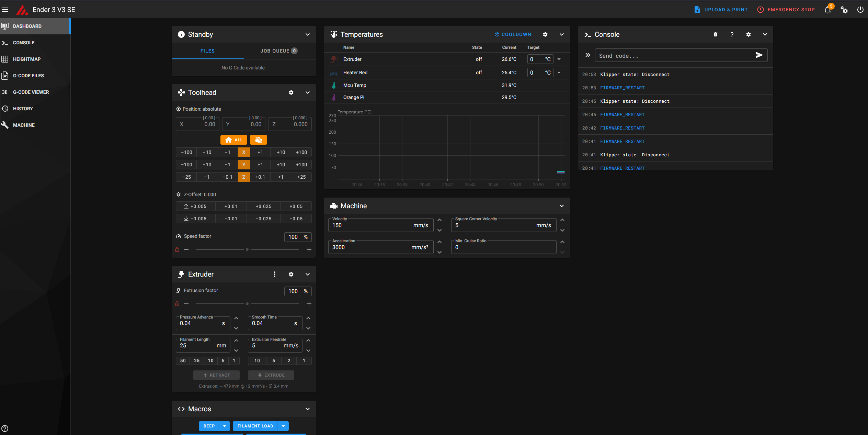Open the power menu icon
Viewport: 868px width, 435px height.
[860, 10]
